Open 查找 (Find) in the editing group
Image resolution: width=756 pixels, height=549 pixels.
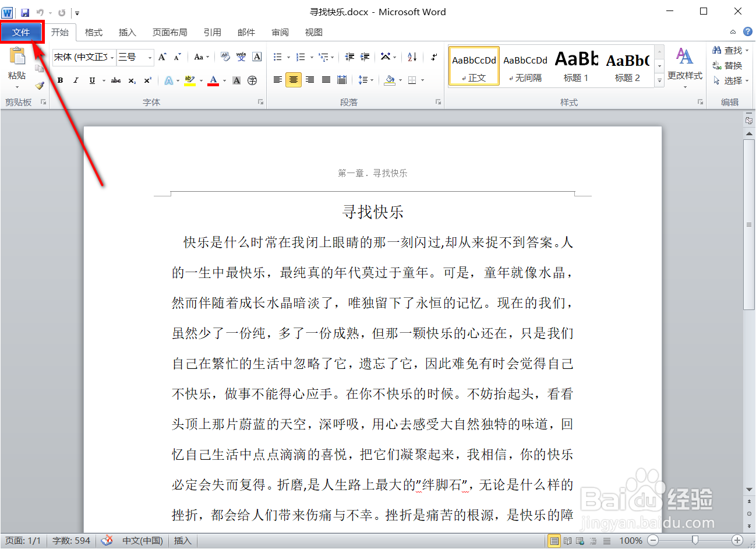[728, 50]
